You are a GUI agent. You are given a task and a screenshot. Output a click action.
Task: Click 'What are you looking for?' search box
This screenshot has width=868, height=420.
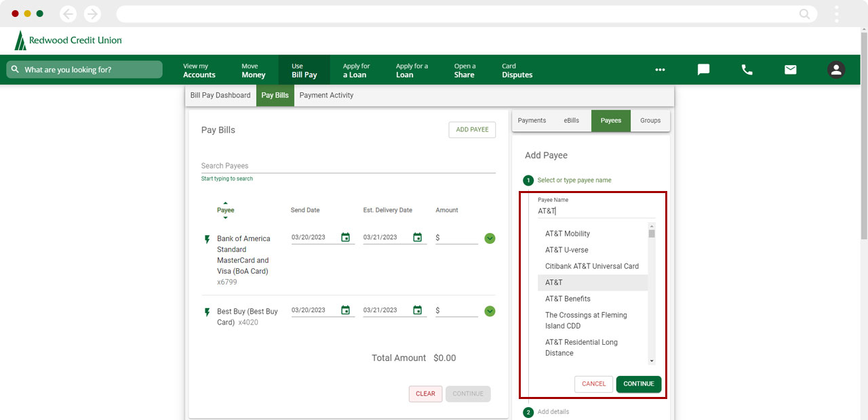tap(85, 70)
